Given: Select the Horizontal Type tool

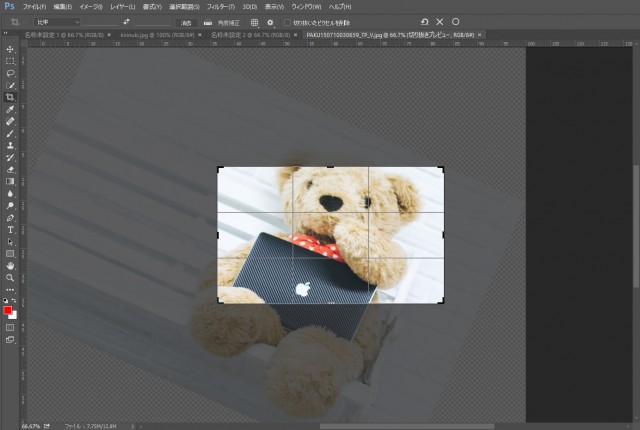Looking at the screenshot, I should pos(10,229).
